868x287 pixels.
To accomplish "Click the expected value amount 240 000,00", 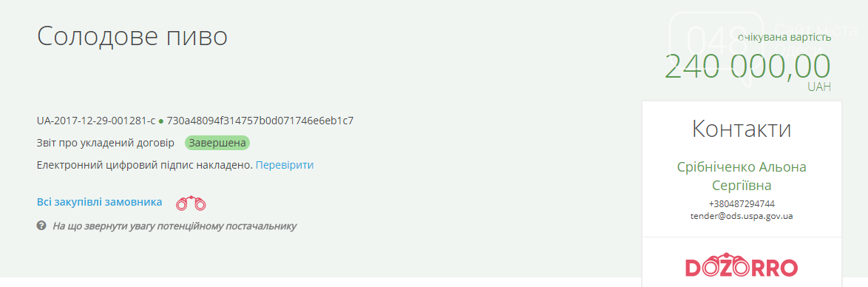I will (747, 65).
